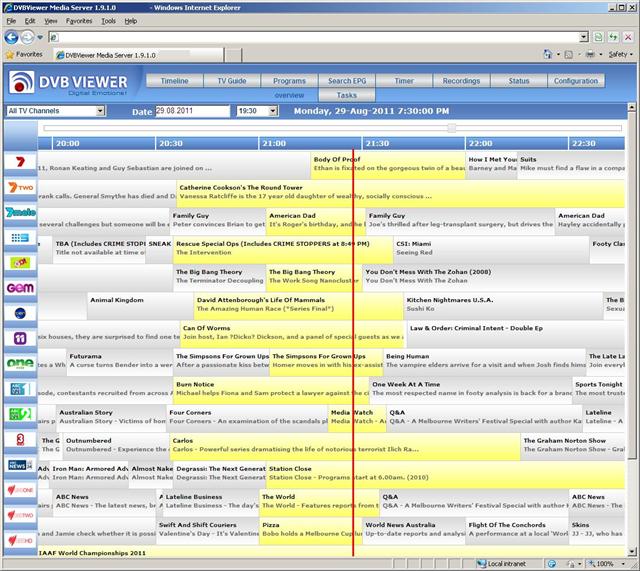640x571 pixels.
Task: Click the Body Of Proof program
Action: pyautogui.click(x=388, y=165)
